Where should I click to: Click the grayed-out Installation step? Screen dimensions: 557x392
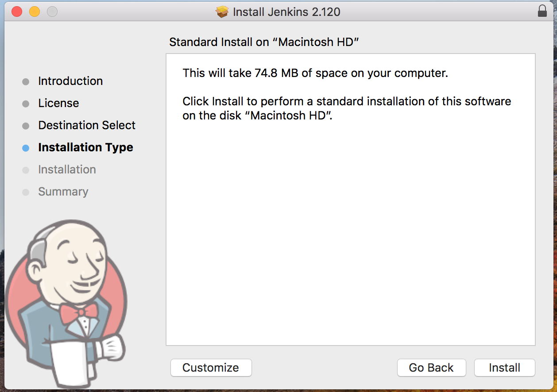(x=67, y=169)
